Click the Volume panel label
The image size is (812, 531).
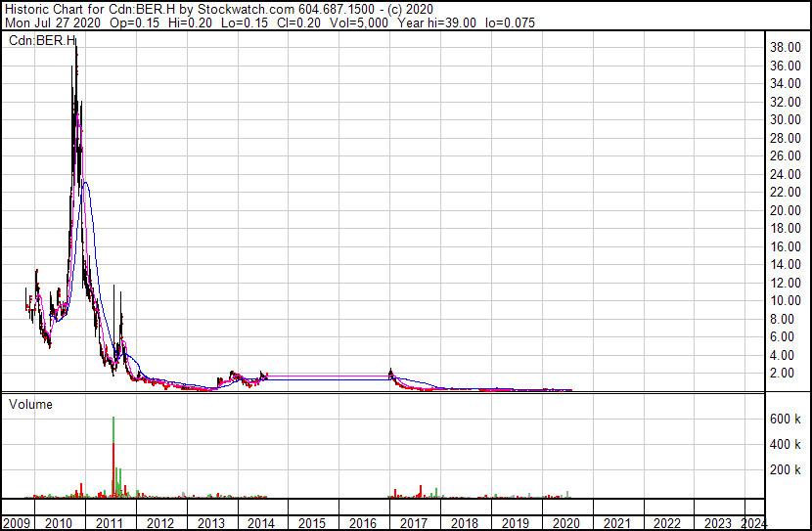click(x=30, y=404)
